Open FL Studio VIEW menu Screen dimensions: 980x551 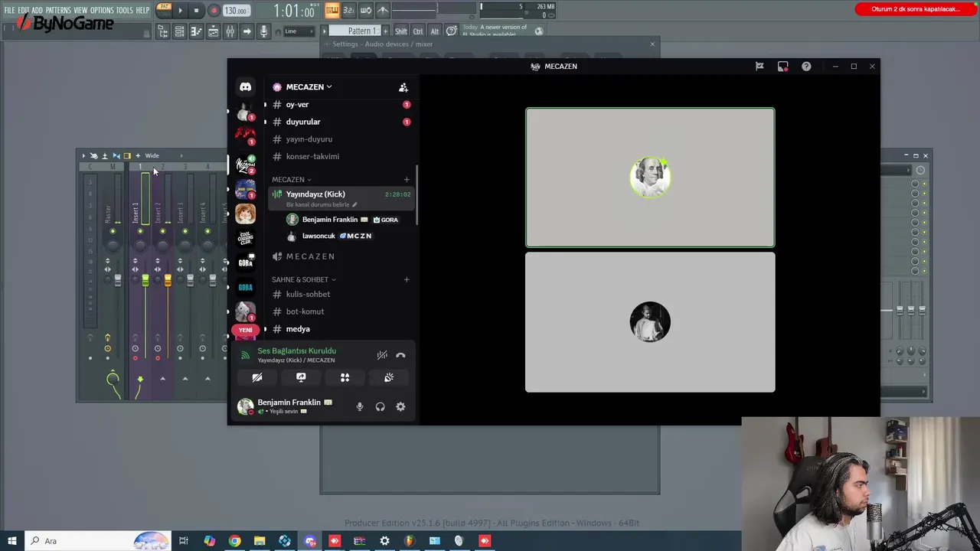click(80, 11)
